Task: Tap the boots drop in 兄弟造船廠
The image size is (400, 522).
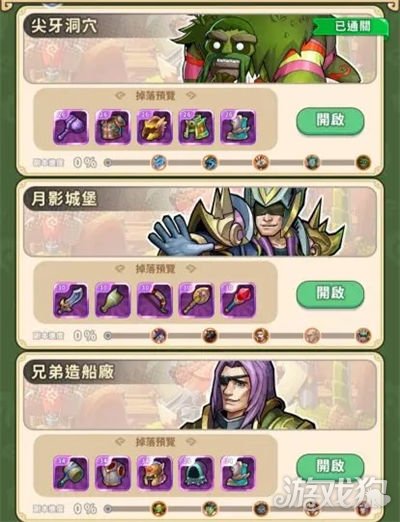Action: click(238, 473)
